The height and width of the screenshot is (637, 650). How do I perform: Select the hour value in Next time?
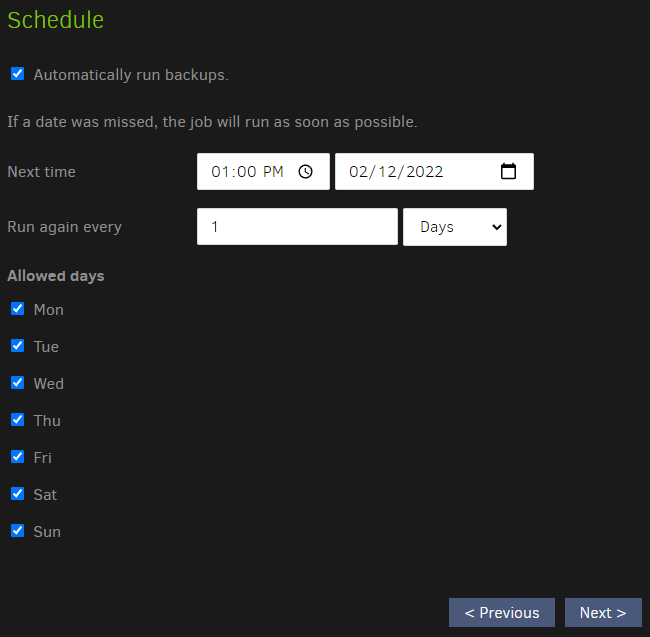(220, 172)
